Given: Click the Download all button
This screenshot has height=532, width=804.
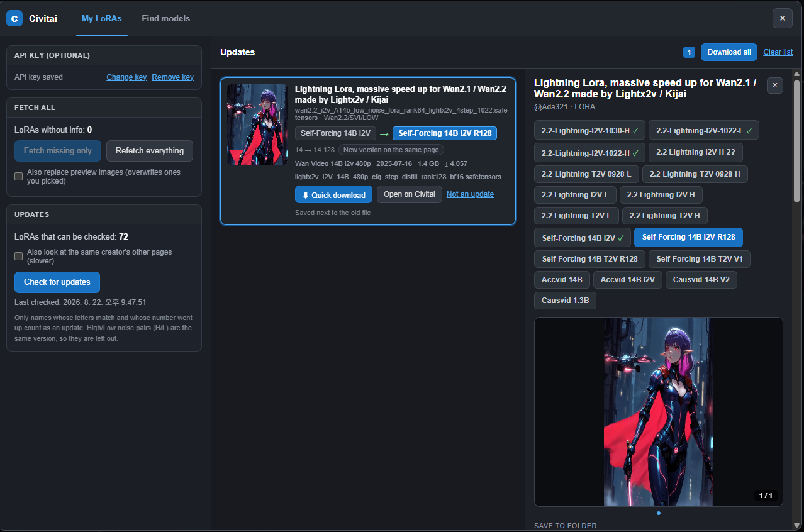Looking at the screenshot, I should pyautogui.click(x=729, y=52).
